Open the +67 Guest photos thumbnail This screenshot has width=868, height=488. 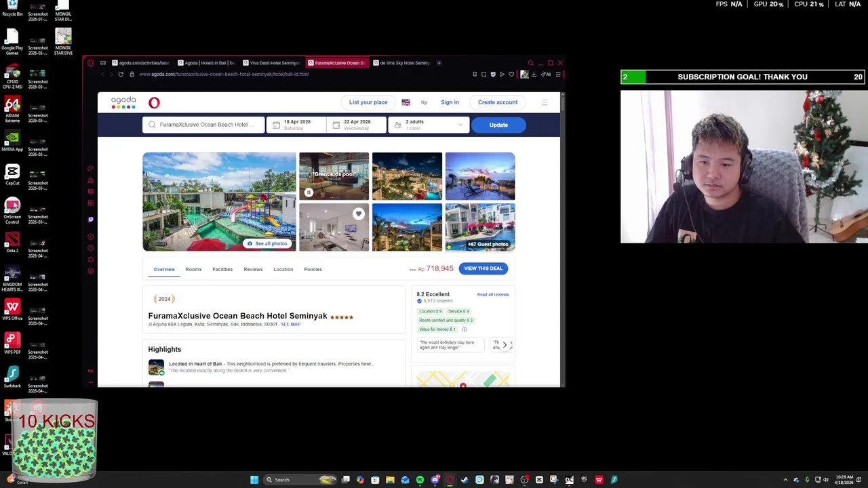pos(480,227)
